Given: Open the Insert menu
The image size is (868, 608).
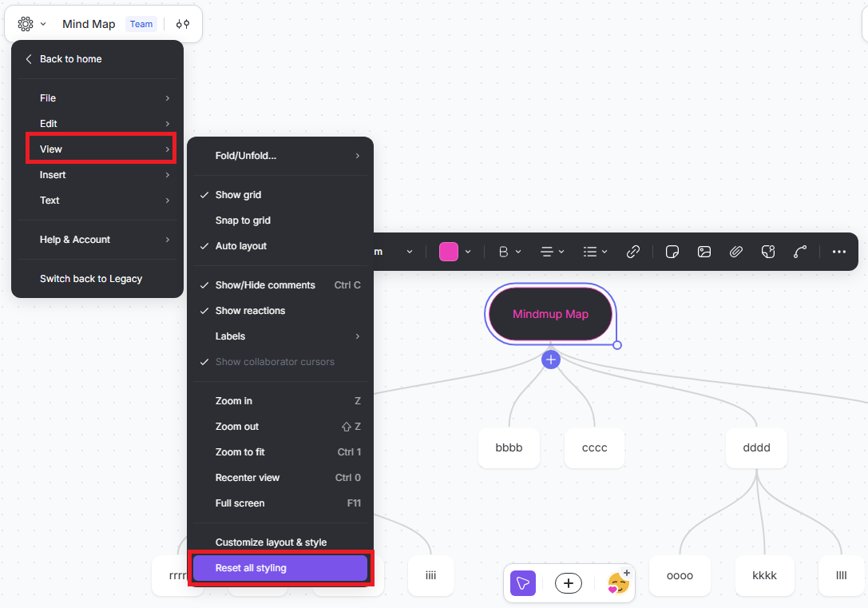Looking at the screenshot, I should [53, 174].
